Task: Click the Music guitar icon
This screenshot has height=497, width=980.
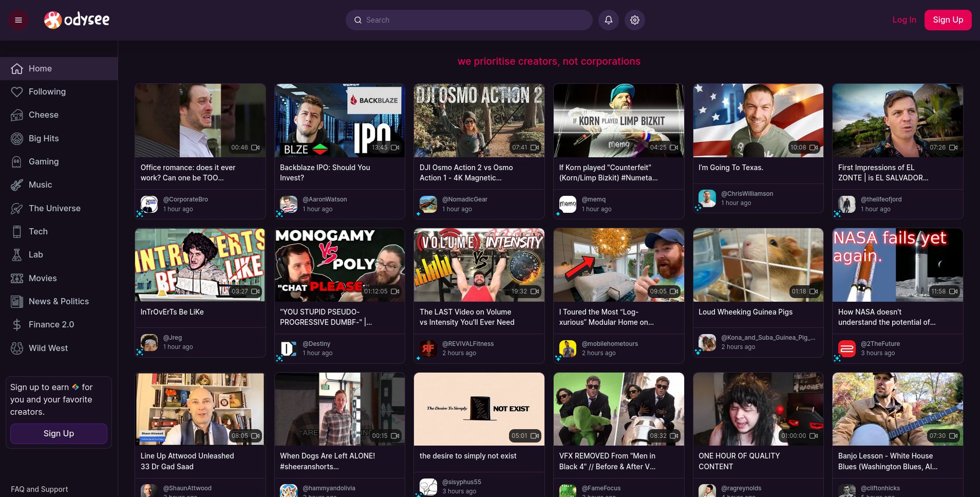Action: [17, 185]
